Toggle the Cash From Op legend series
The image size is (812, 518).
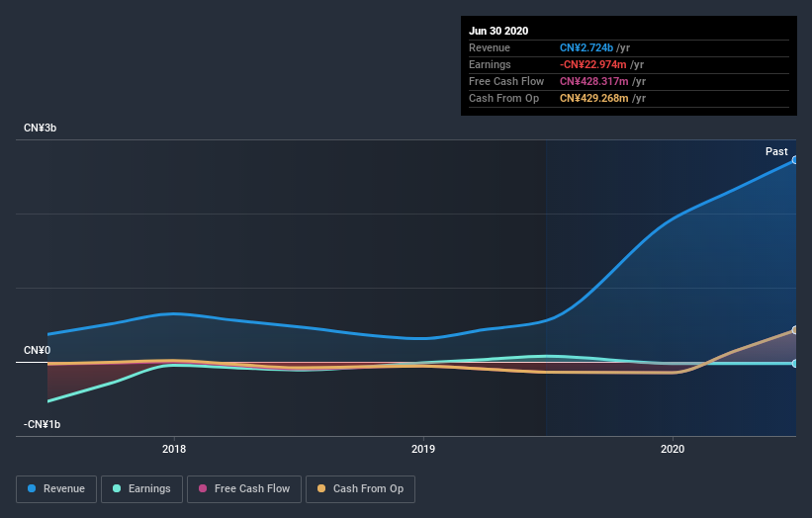(360, 489)
